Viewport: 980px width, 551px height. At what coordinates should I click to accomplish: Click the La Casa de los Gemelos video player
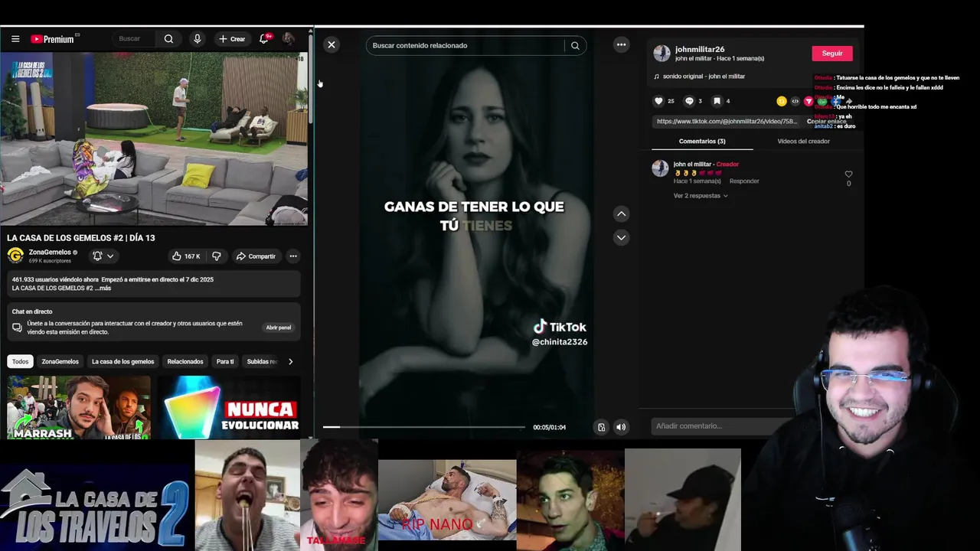click(154, 139)
